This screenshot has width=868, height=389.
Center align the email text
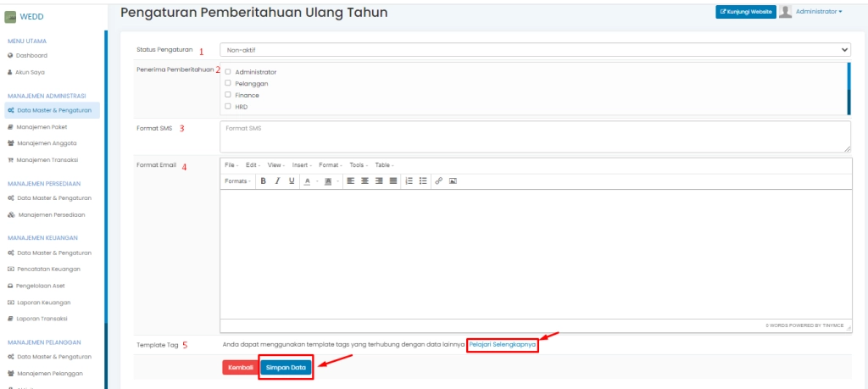pyautogui.click(x=364, y=181)
